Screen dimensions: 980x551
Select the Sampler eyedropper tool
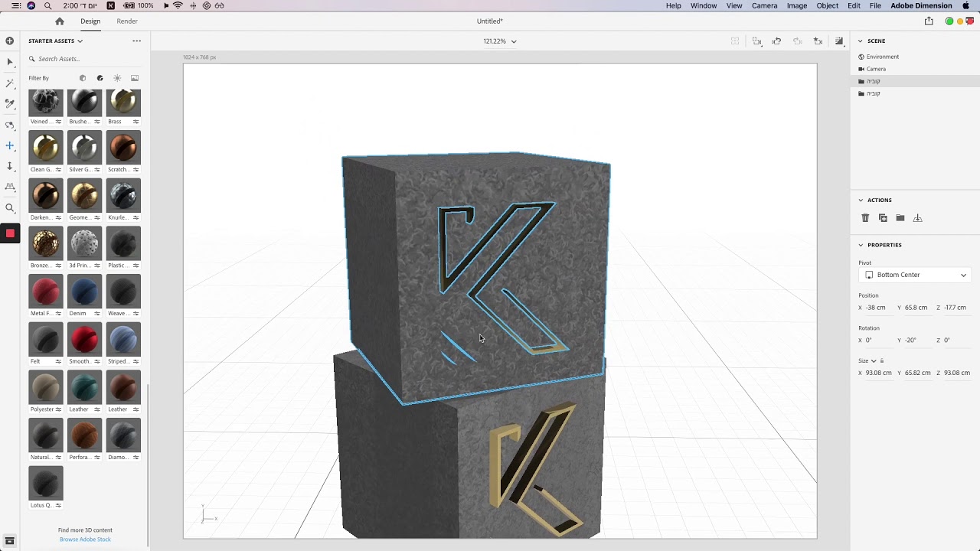10,103
